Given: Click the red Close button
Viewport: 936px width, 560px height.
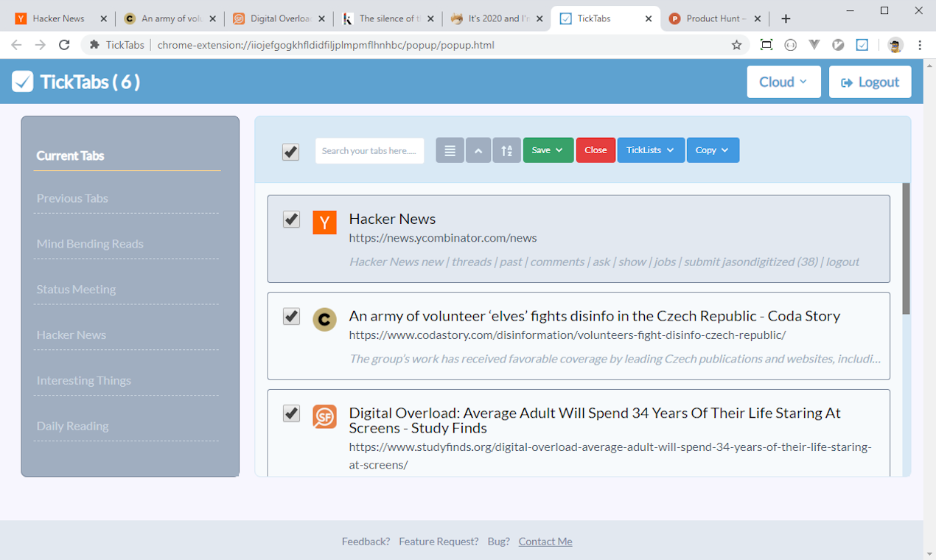Looking at the screenshot, I should point(596,150).
